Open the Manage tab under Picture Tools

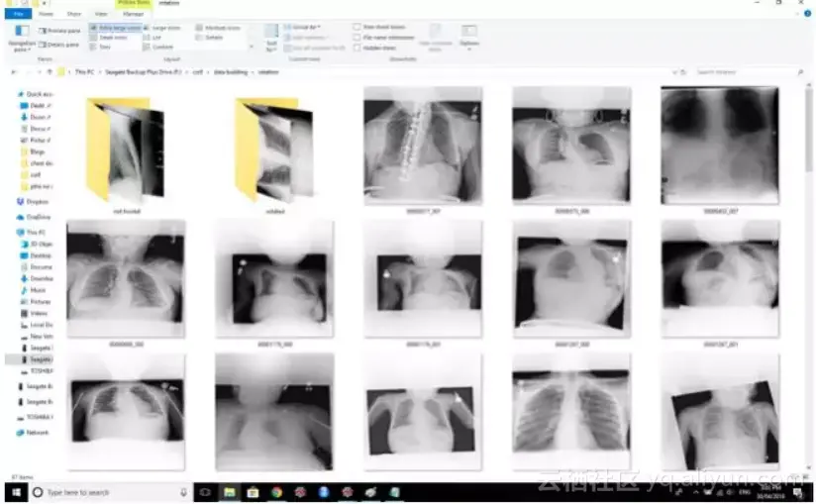[134, 14]
